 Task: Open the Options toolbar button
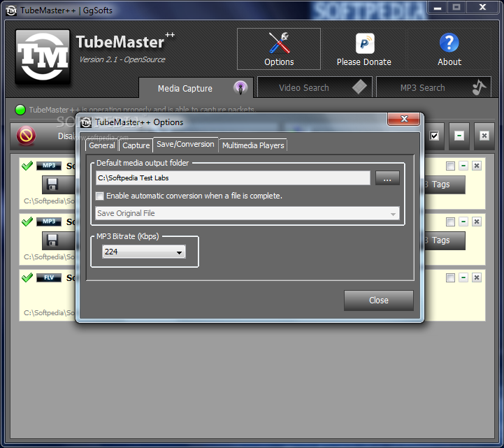pyautogui.click(x=279, y=49)
